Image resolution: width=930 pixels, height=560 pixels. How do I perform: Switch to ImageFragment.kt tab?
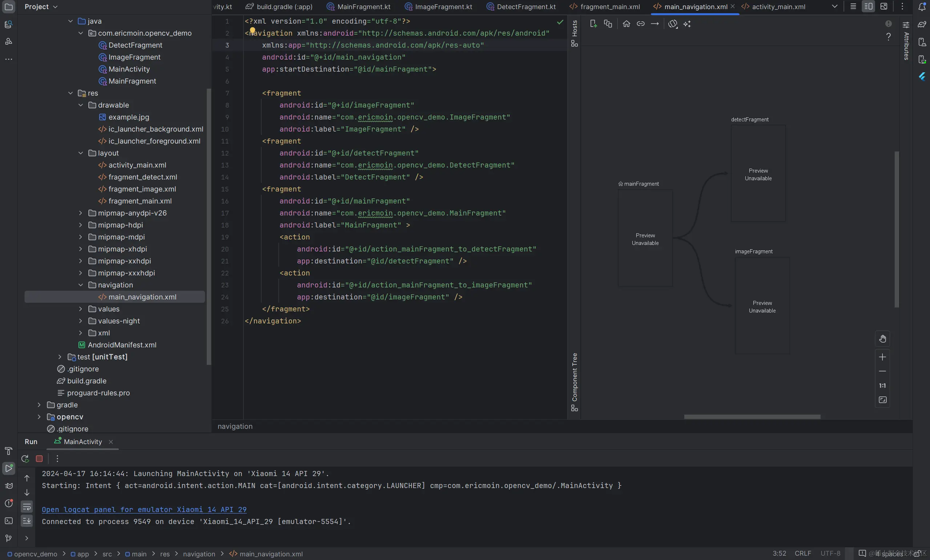pyautogui.click(x=438, y=7)
